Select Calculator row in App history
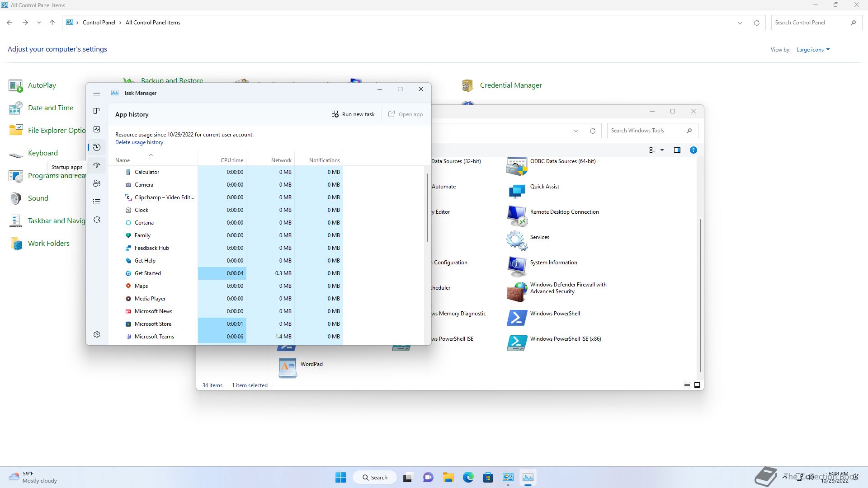The image size is (868, 488). pos(225,172)
